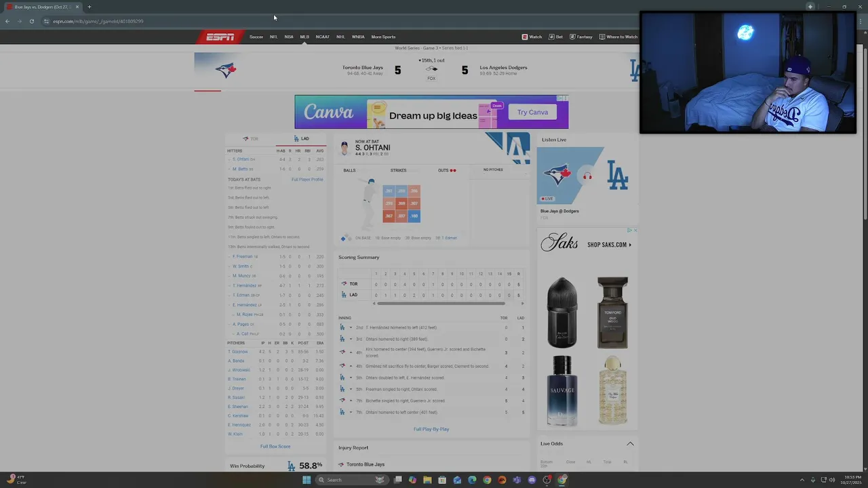This screenshot has width=868, height=488.
Task: Click the .369 center strike zone cell
Action: pos(401,203)
